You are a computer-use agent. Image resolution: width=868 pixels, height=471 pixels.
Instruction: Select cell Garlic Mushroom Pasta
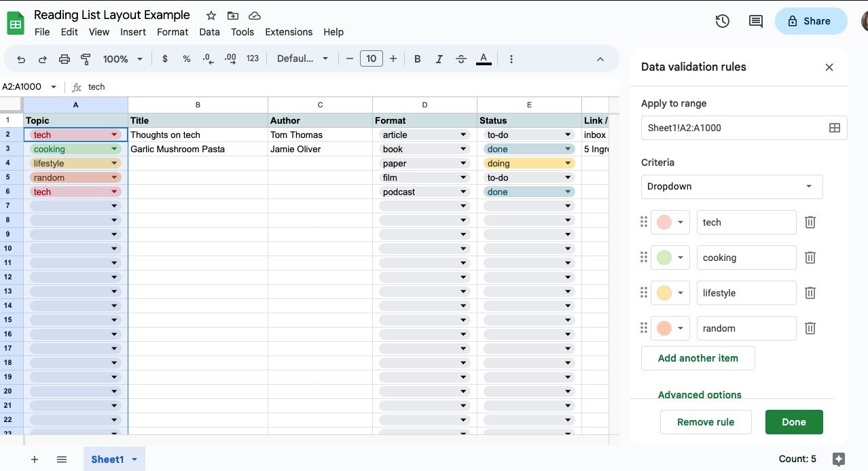(x=198, y=150)
